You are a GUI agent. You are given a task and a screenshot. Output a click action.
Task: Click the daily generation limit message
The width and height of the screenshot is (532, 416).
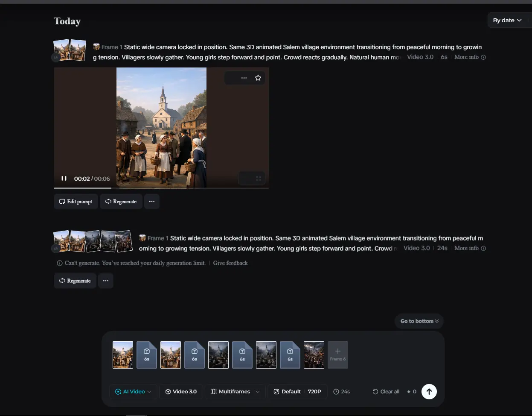pos(135,263)
